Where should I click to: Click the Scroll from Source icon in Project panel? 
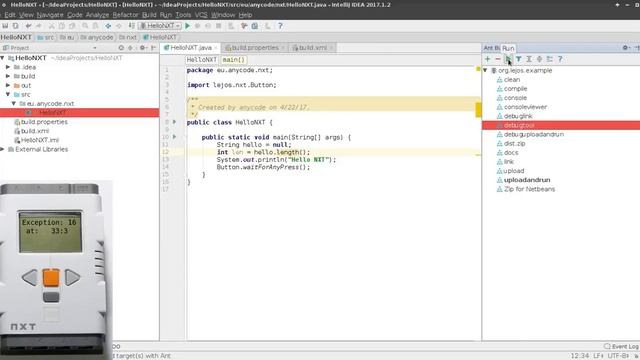click(x=121, y=48)
